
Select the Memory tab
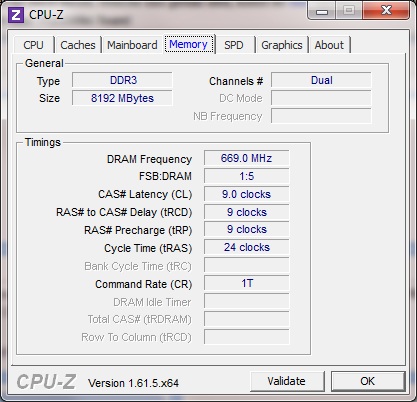(x=188, y=44)
